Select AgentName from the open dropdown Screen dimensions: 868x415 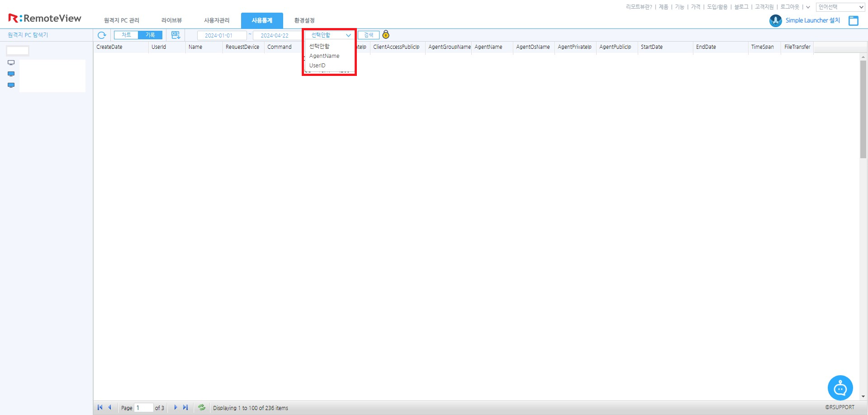(324, 56)
